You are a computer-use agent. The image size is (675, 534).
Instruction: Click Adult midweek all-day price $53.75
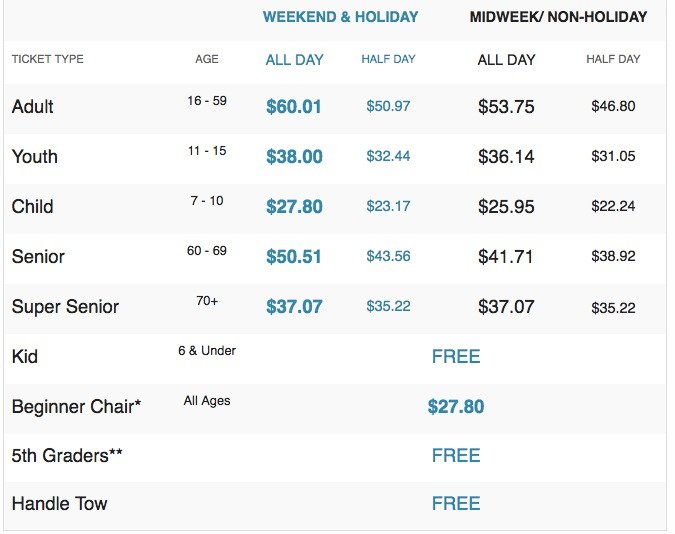(506, 106)
